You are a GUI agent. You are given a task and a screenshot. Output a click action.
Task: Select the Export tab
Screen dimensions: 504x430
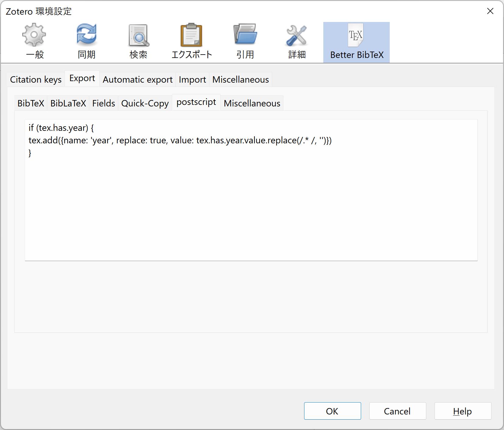pos(82,78)
